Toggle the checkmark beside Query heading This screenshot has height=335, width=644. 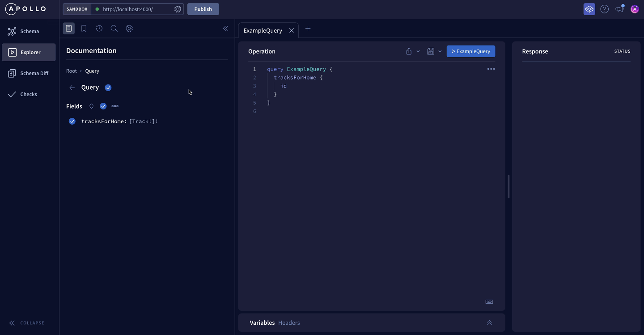[x=108, y=88]
